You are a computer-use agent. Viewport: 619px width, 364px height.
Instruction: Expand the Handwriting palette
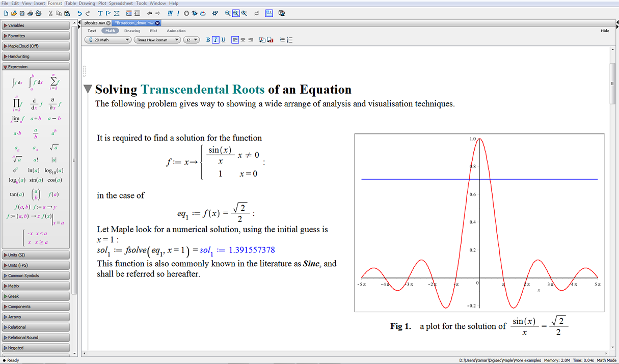pos(35,57)
